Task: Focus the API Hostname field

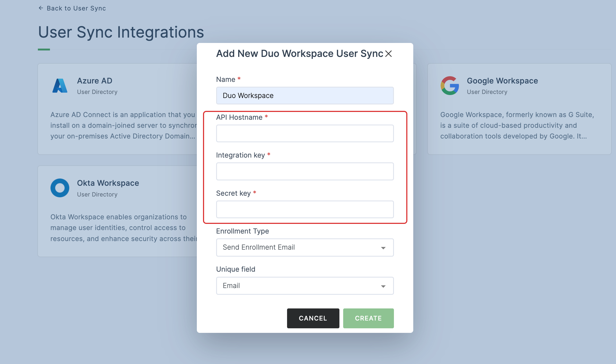Action: click(305, 133)
